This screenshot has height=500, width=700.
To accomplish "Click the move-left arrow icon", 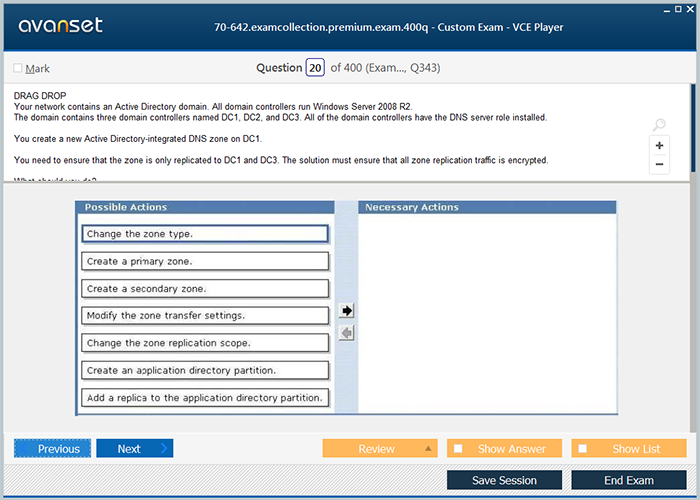I will point(346,333).
